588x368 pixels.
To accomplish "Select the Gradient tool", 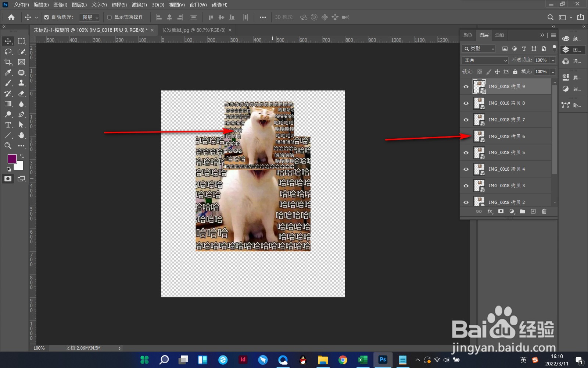I will (8, 104).
